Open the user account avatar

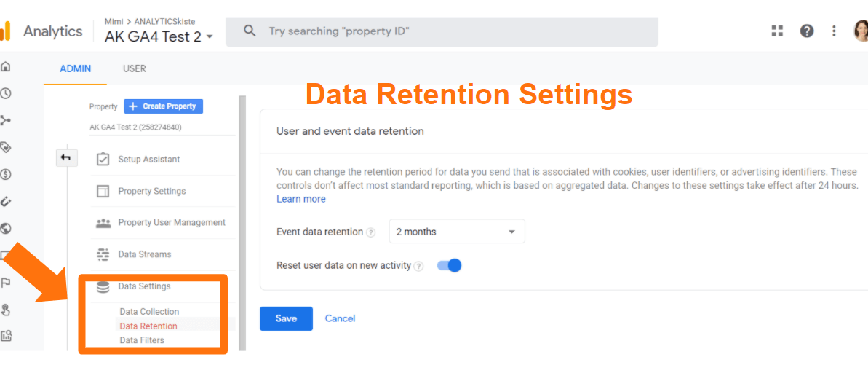point(861,31)
